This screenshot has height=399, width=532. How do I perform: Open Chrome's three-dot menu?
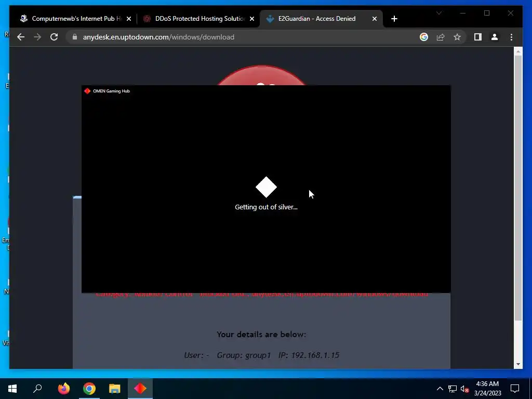511,37
